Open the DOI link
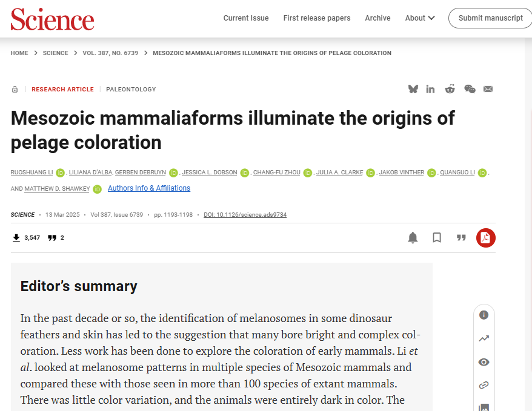This screenshot has height=411, width=532. [245, 215]
